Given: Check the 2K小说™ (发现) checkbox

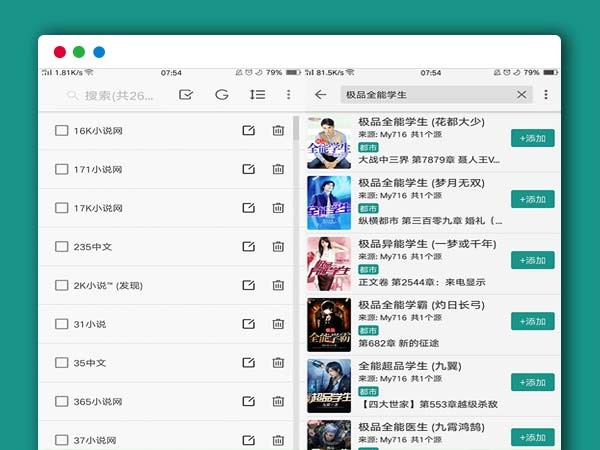Looking at the screenshot, I should tap(61, 286).
